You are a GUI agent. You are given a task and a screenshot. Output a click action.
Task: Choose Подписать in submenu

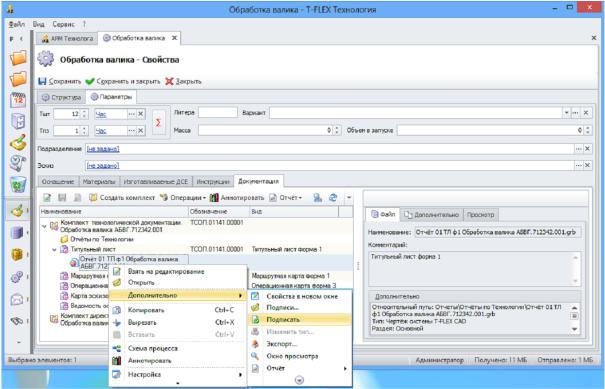click(300, 320)
